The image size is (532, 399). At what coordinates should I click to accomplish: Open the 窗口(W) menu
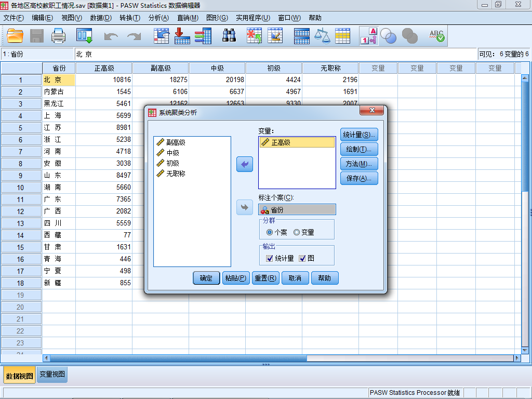(x=289, y=18)
